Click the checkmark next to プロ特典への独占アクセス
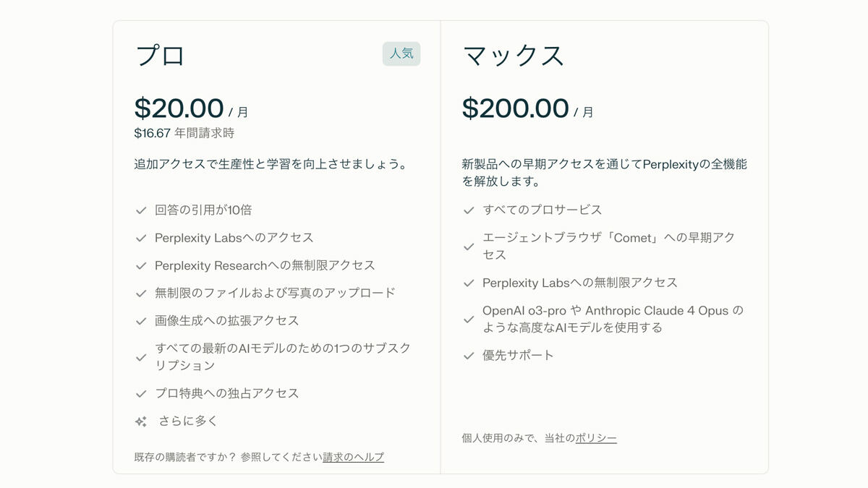 pos(141,394)
